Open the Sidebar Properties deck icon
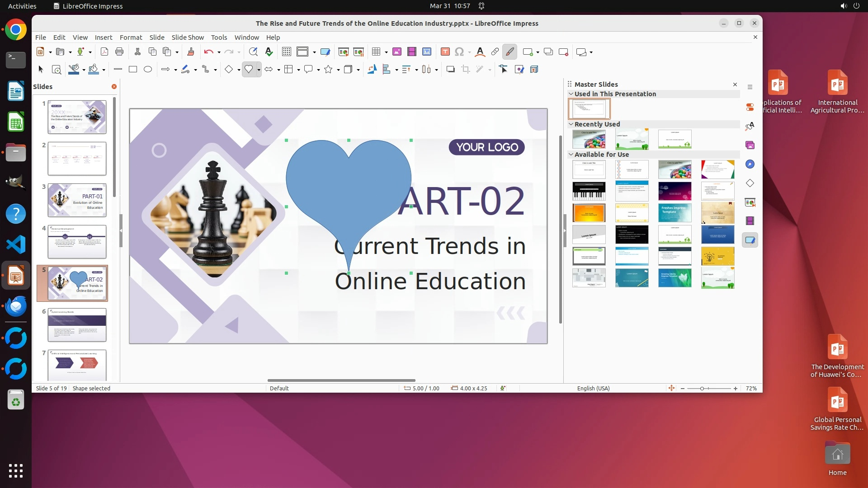868x488 pixels. click(x=750, y=107)
